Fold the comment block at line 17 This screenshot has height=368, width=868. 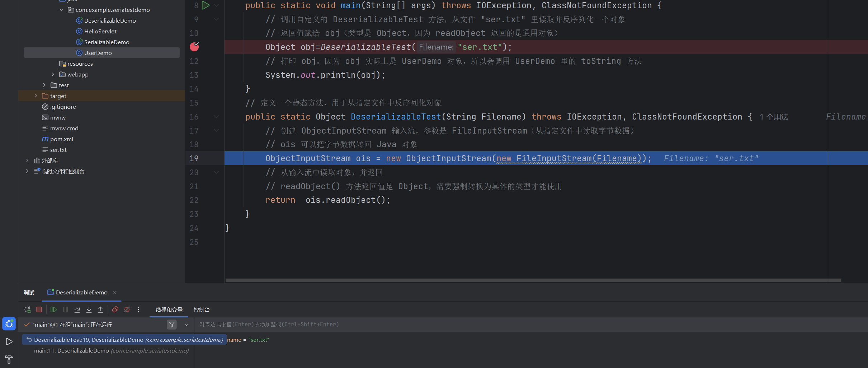click(216, 130)
